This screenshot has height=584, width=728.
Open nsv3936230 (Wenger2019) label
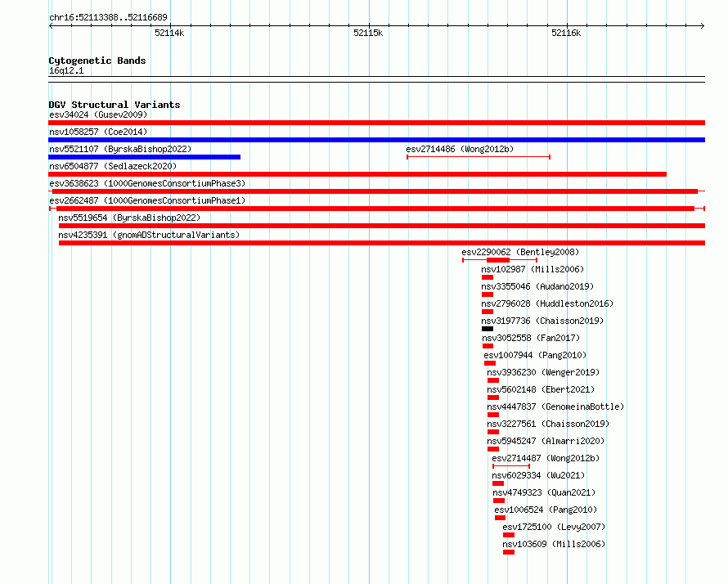coord(543,372)
